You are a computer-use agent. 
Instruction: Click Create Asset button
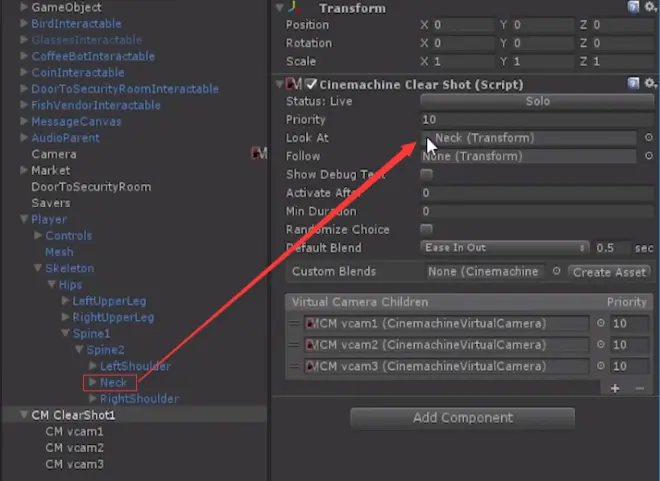coord(609,272)
